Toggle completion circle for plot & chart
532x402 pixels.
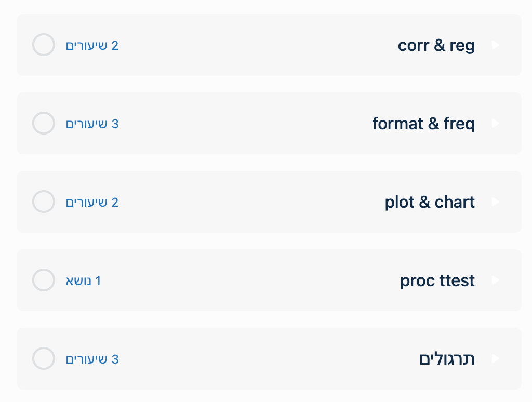44,202
